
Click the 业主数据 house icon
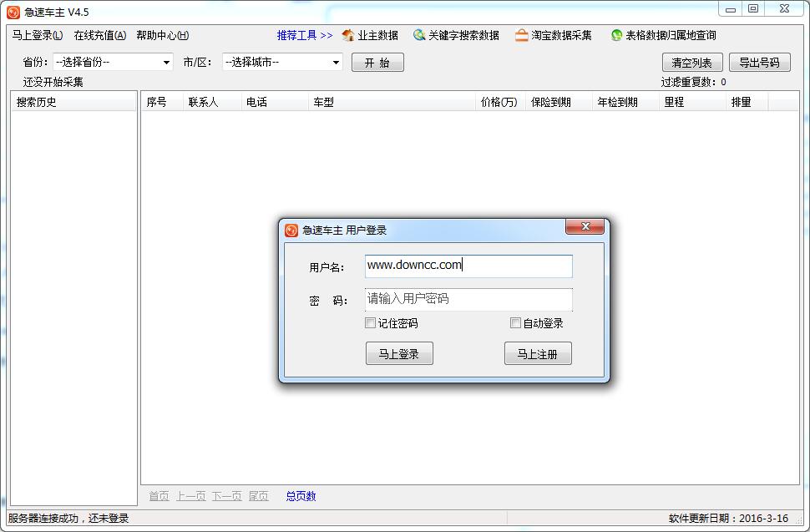[x=347, y=35]
